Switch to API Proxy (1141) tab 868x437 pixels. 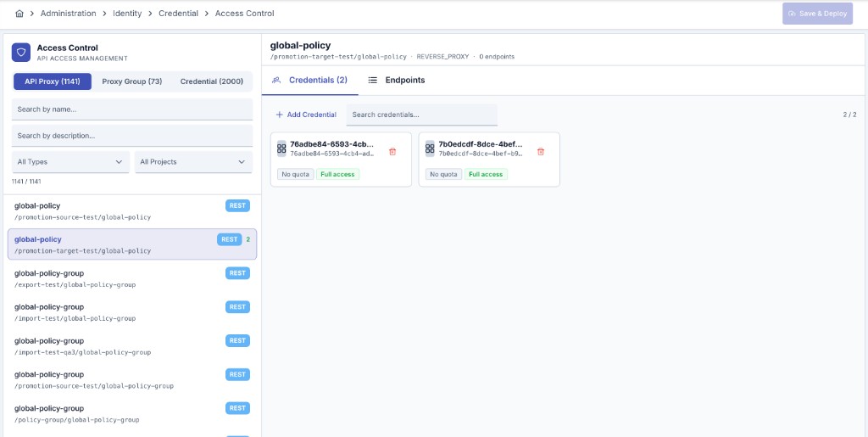point(53,81)
